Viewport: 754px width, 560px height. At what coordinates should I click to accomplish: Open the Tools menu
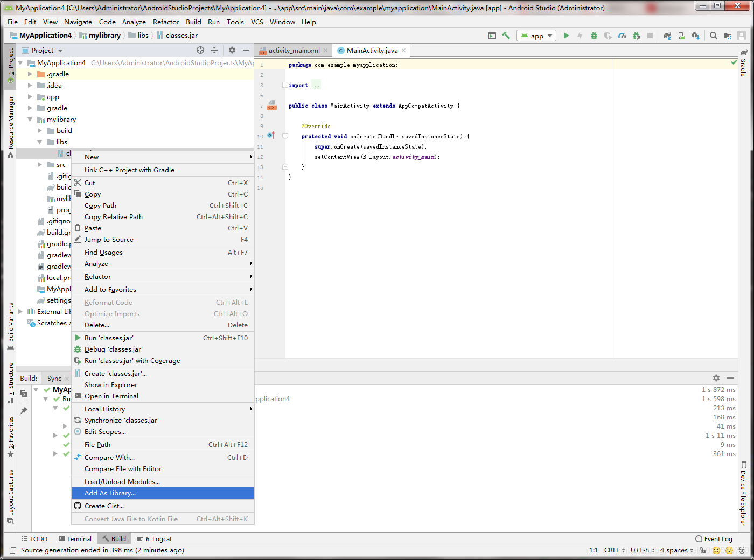point(235,22)
